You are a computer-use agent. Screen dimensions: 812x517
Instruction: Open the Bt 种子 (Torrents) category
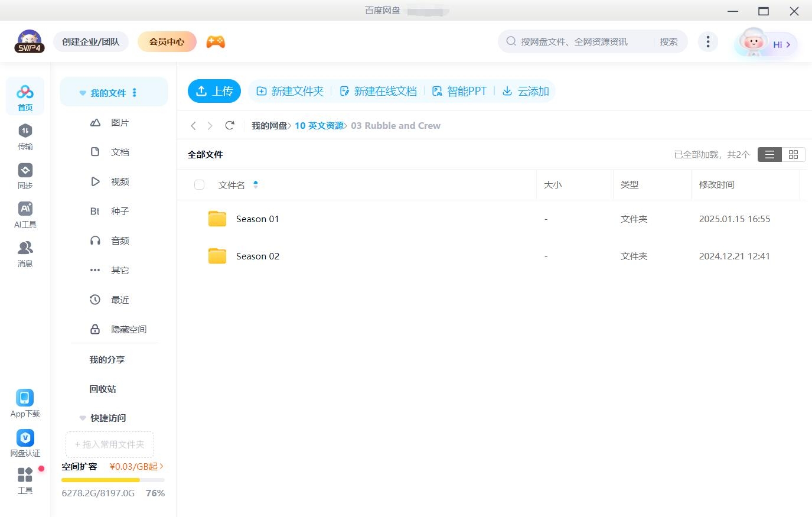pyautogui.click(x=119, y=211)
